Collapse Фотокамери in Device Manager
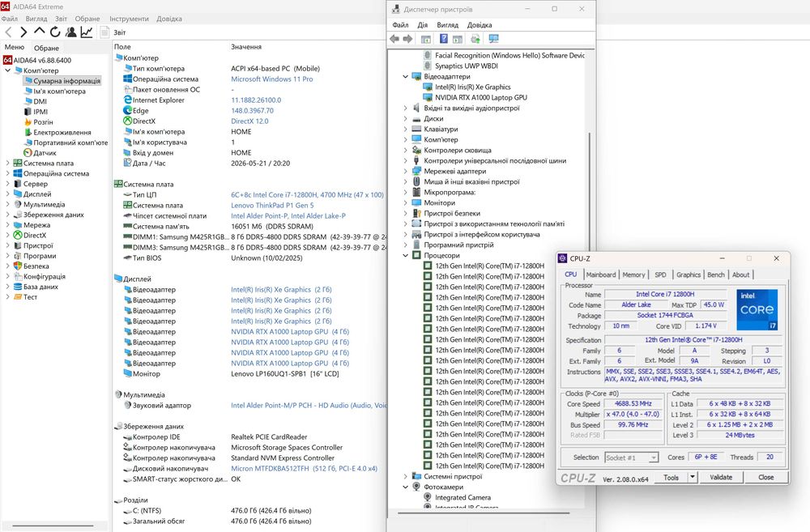 coord(406,487)
